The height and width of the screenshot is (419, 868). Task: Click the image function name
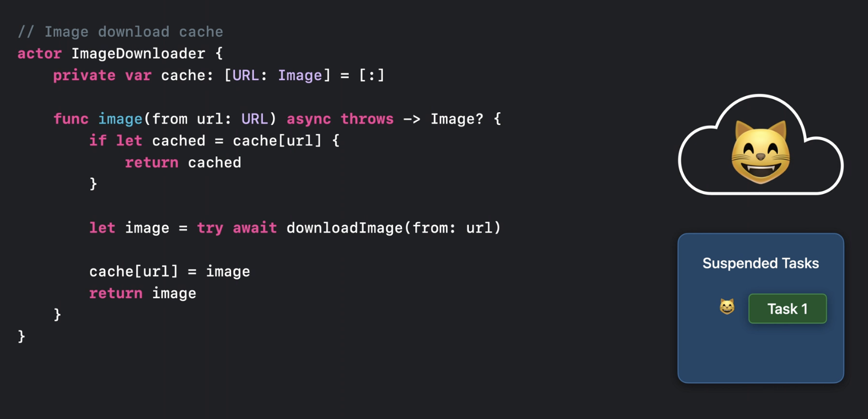(120, 119)
